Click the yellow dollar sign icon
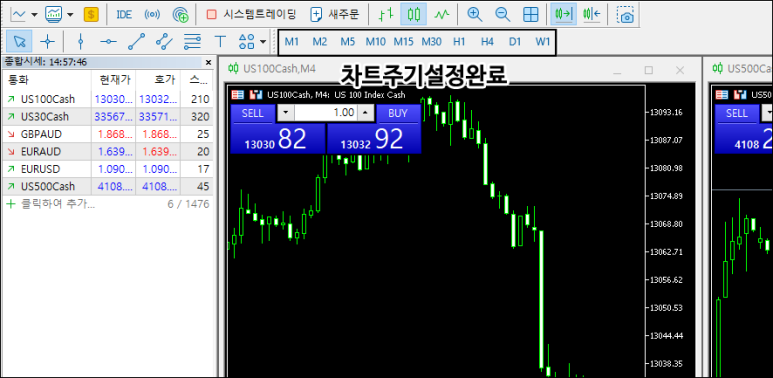The image size is (773, 378). (91, 15)
